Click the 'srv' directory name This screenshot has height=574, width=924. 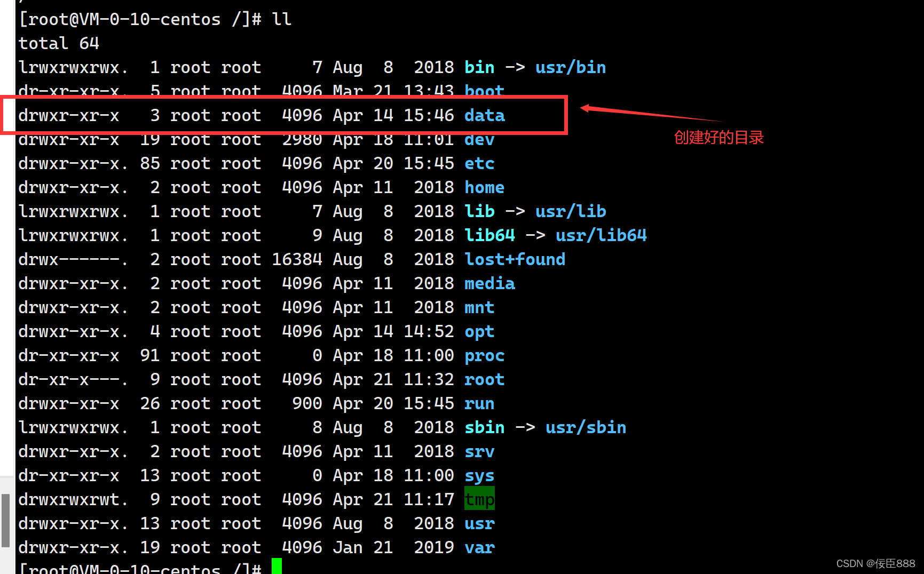tap(479, 451)
